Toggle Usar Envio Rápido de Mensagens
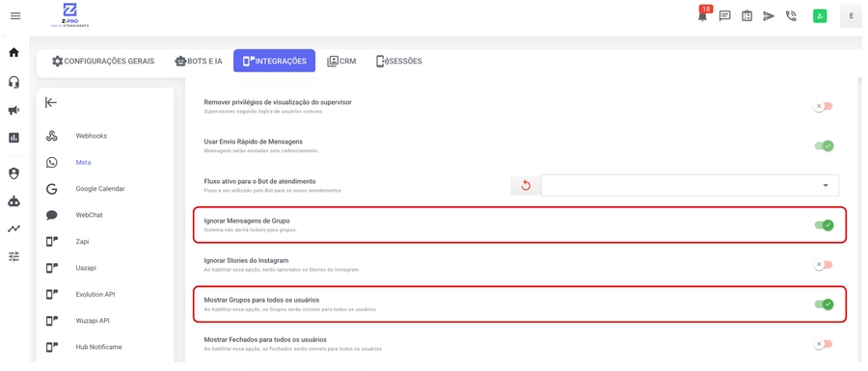Image resolution: width=868 pixels, height=371 pixels. click(x=824, y=146)
